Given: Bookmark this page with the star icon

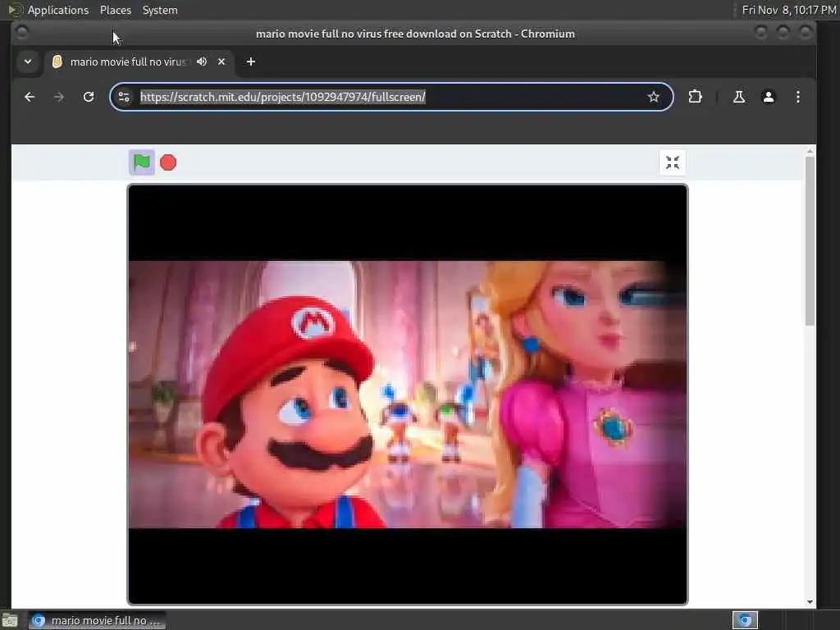Looking at the screenshot, I should (x=653, y=97).
